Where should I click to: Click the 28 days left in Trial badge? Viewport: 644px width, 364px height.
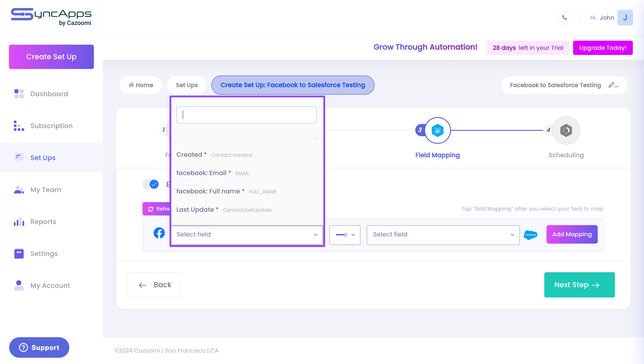coord(528,48)
